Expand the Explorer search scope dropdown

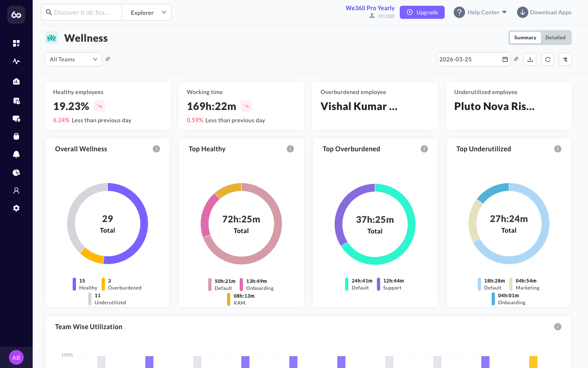(147, 12)
